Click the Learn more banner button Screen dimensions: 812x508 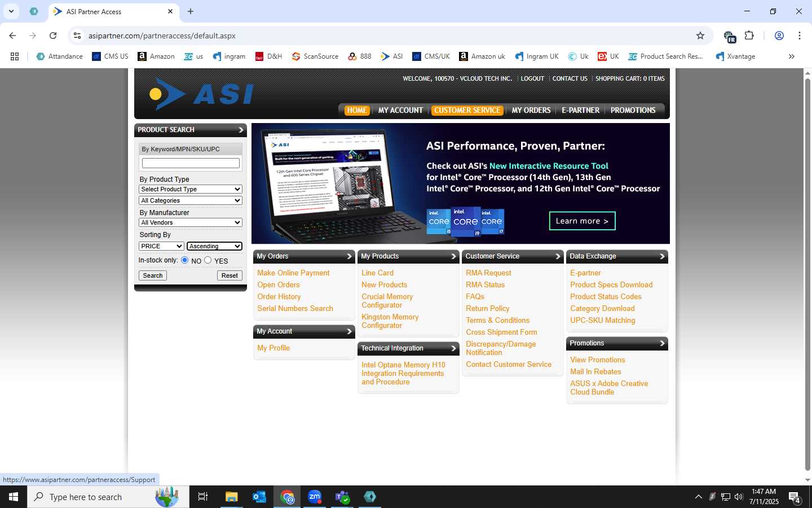pyautogui.click(x=582, y=221)
